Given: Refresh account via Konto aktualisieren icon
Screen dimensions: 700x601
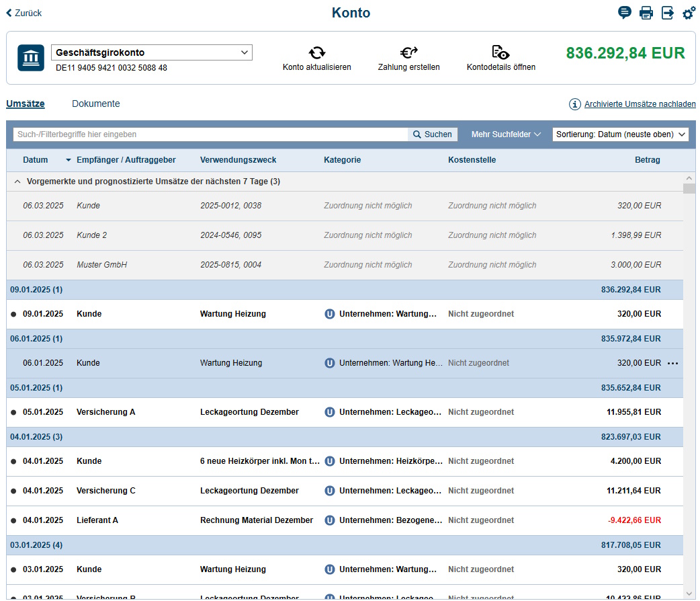Looking at the screenshot, I should click(316, 52).
